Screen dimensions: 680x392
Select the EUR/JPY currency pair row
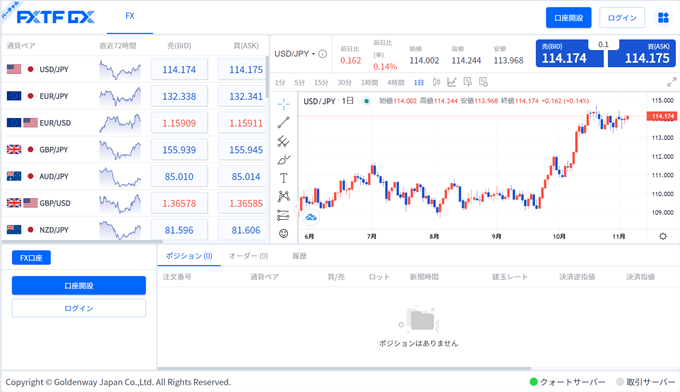134,96
